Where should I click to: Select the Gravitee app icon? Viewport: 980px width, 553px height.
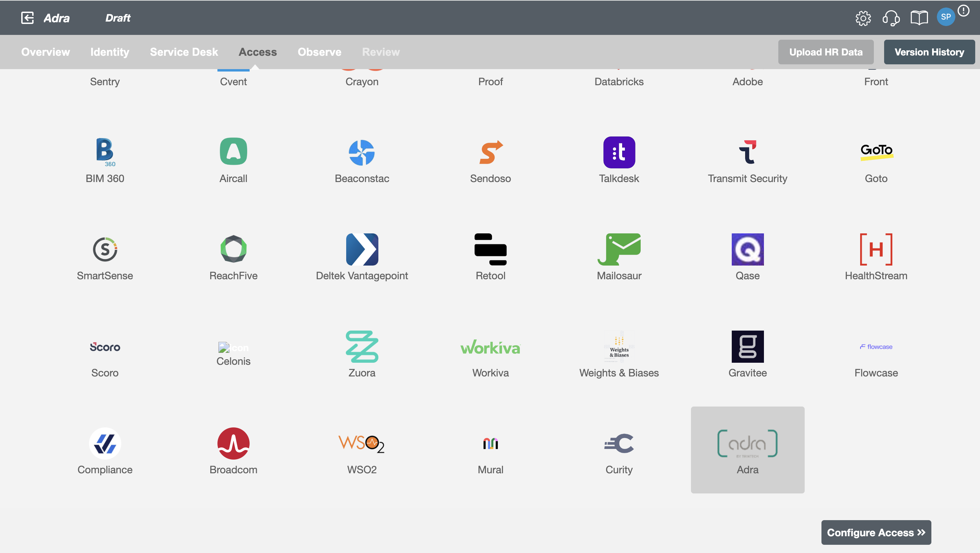(747, 346)
